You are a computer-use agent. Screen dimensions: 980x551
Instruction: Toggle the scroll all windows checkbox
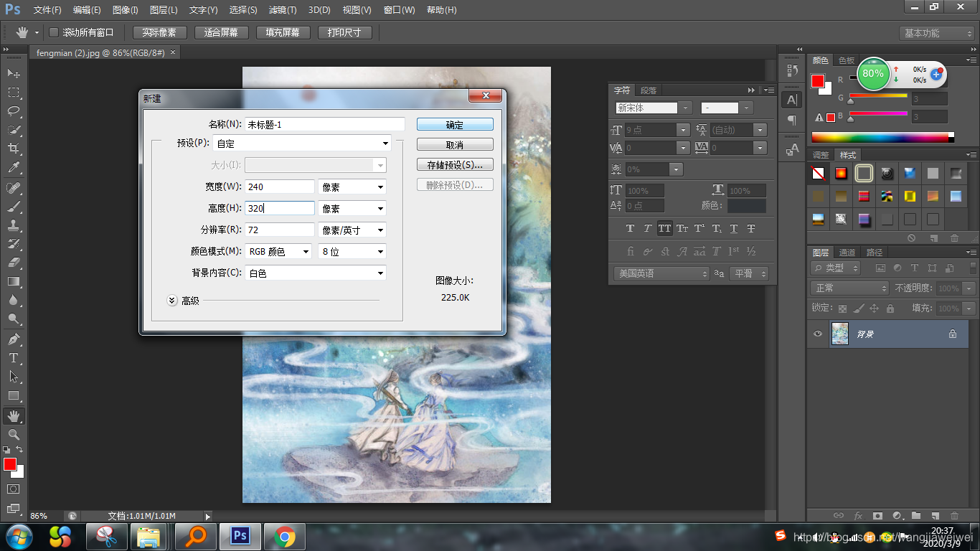point(53,32)
